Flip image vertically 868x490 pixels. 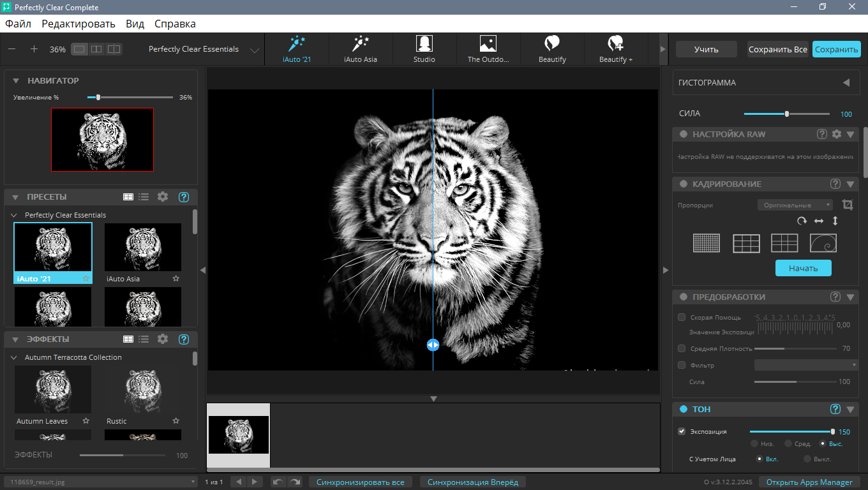tap(835, 221)
